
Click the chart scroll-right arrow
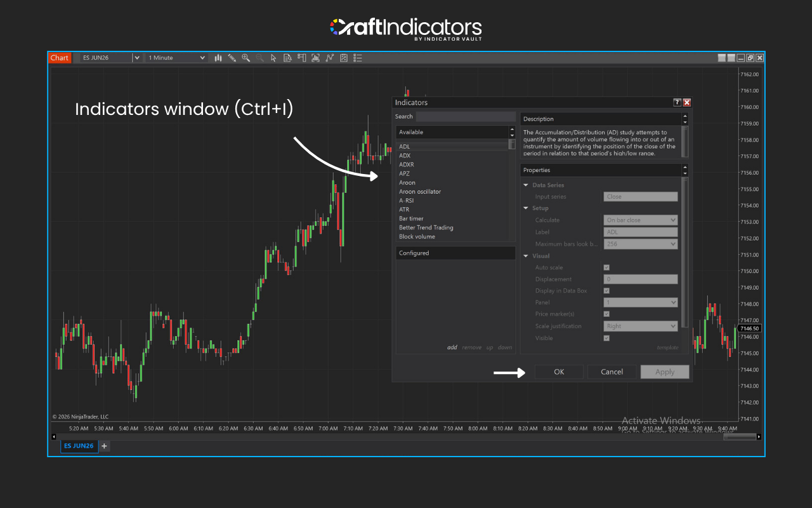(x=759, y=436)
